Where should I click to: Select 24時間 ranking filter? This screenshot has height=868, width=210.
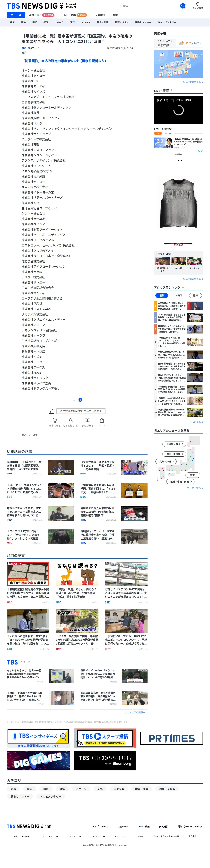[178, 295]
